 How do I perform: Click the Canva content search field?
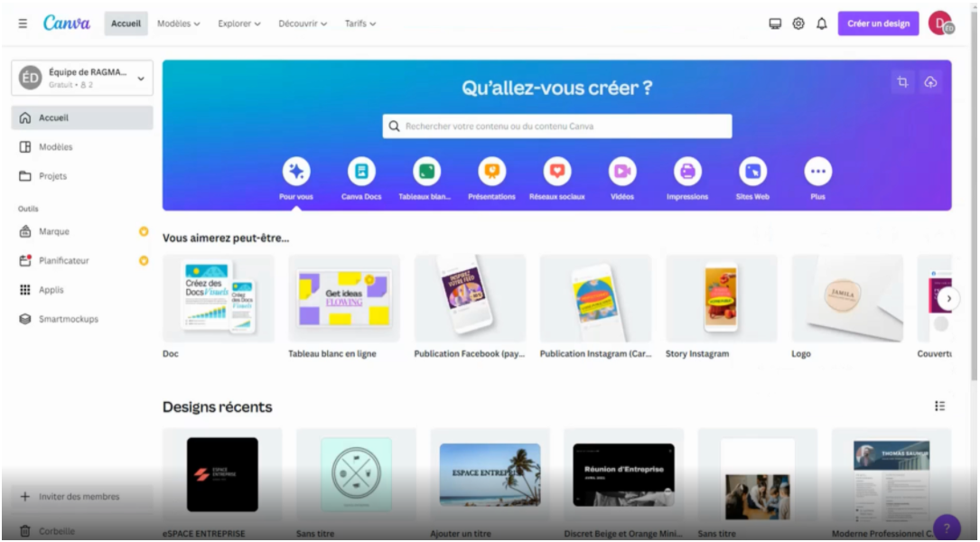tap(557, 126)
